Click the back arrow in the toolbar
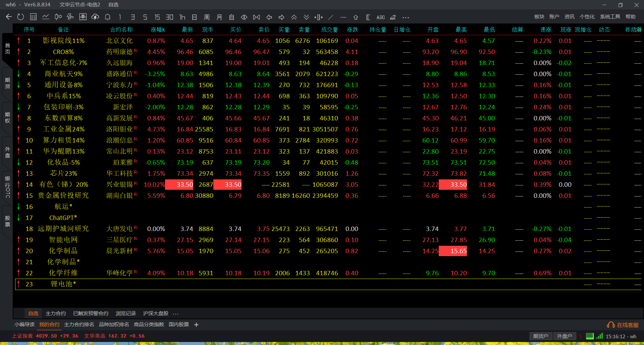Screen dimensions: 644x345 point(9,17)
